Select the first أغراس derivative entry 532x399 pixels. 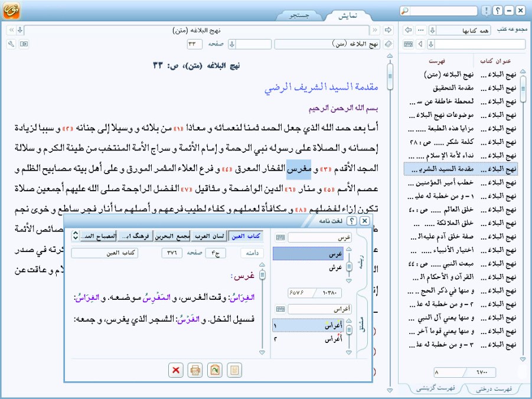(x=308, y=326)
